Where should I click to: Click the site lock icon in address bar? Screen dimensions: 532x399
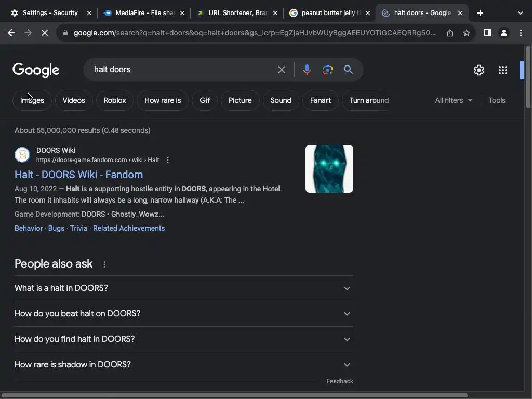click(65, 33)
